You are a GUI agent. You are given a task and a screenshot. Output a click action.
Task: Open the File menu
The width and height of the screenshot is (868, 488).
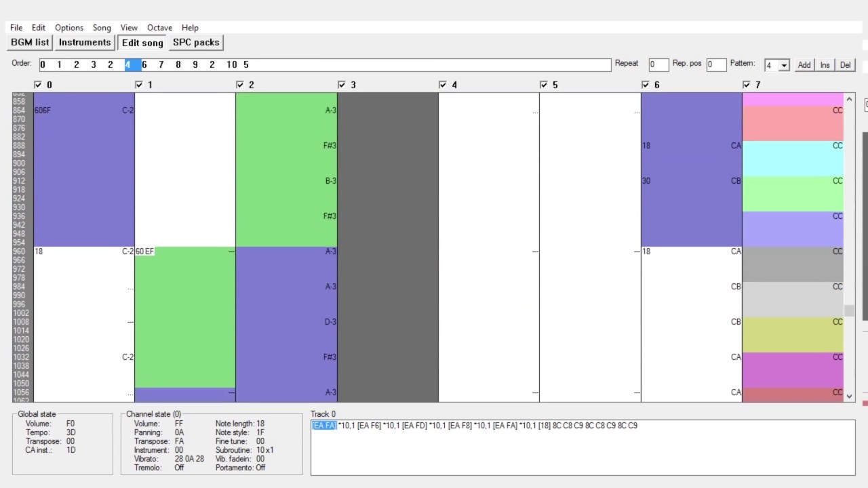pos(16,28)
